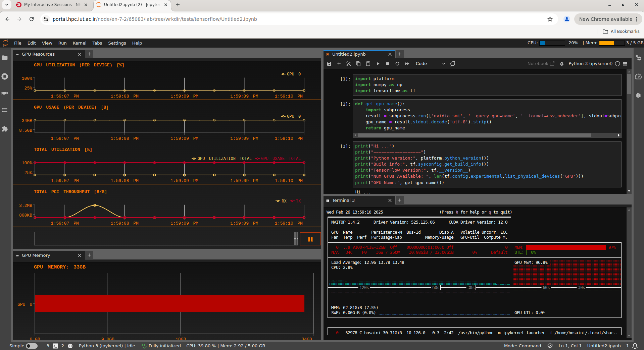Open the Settings menu

pos(117,43)
